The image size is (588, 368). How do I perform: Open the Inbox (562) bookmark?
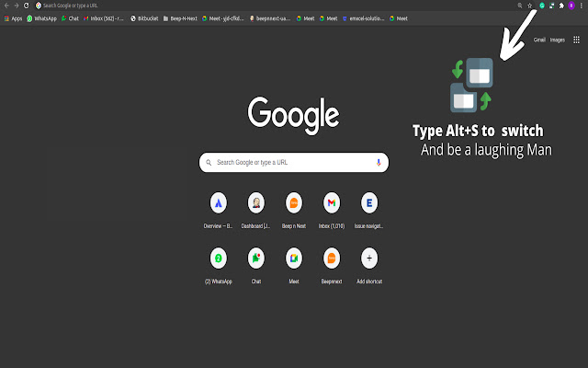(x=104, y=18)
